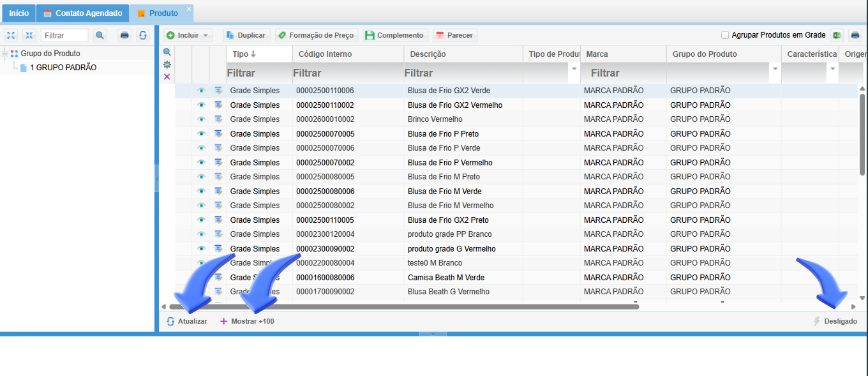The width and height of the screenshot is (868, 376).
Task: Open edit icon for Brinco Vermelho row
Action: (218, 119)
